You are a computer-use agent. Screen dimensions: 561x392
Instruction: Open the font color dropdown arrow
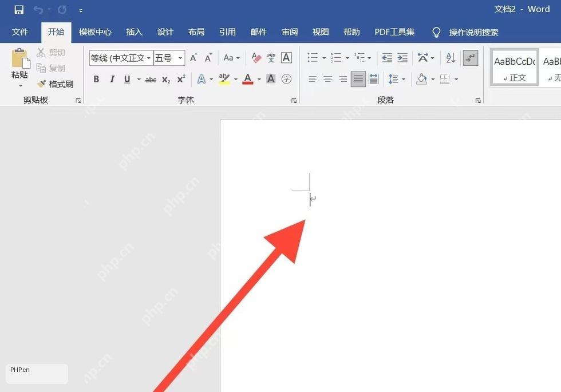(x=259, y=79)
